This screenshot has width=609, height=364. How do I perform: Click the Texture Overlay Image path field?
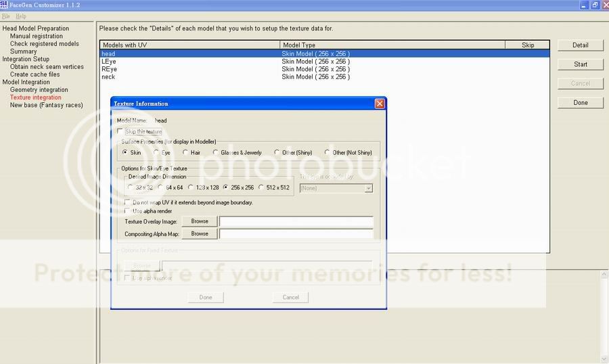[x=296, y=221]
